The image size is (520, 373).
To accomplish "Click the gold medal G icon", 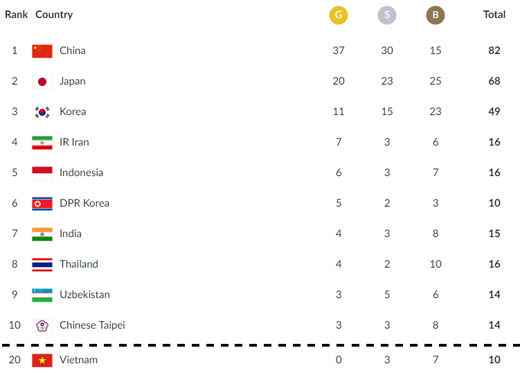I will pos(338,15).
